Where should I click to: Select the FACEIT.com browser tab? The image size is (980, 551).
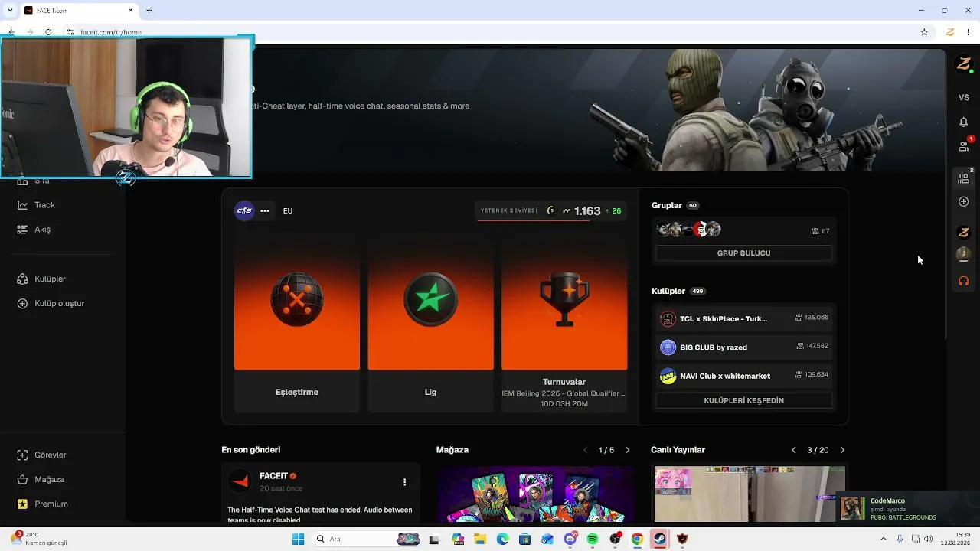click(77, 11)
